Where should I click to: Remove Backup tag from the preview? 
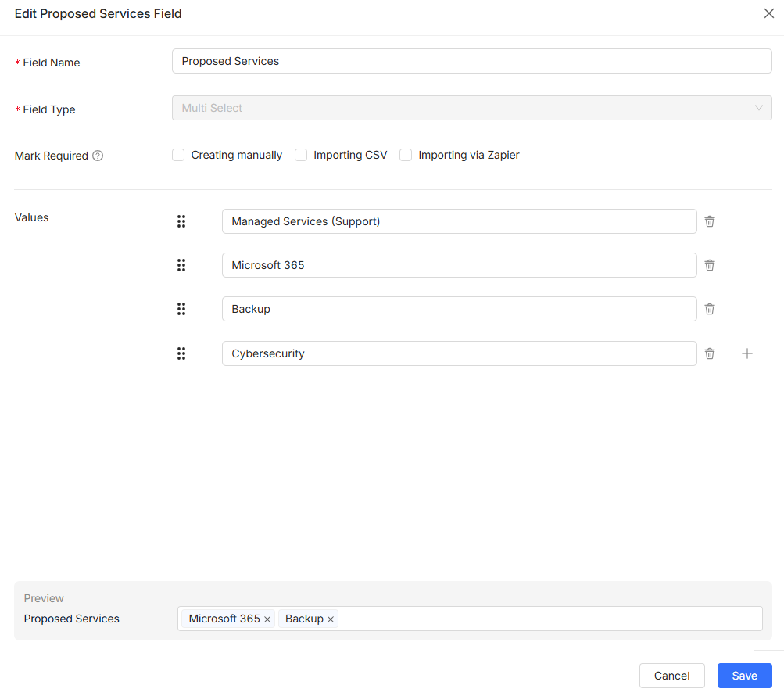331,619
